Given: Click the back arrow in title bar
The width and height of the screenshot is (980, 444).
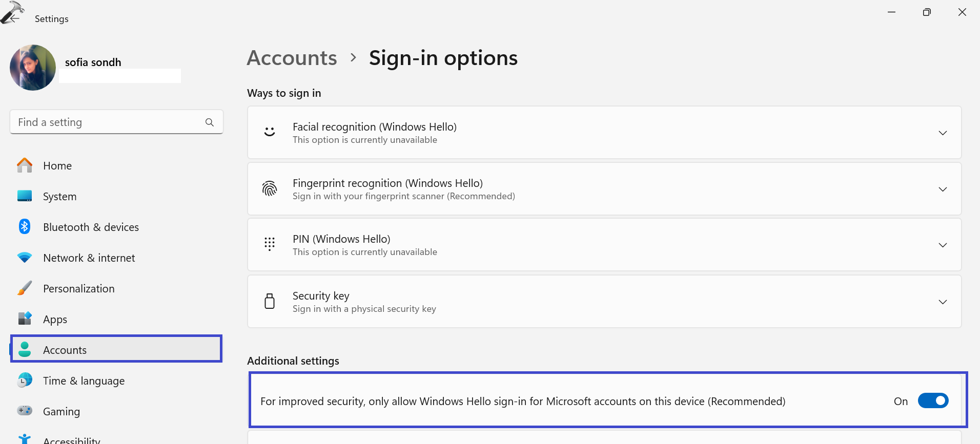Looking at the screenshot, I should tap(14, 18).
